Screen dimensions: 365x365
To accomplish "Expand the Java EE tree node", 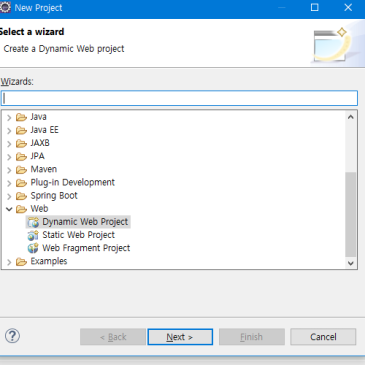I will (x=9, y=130).
